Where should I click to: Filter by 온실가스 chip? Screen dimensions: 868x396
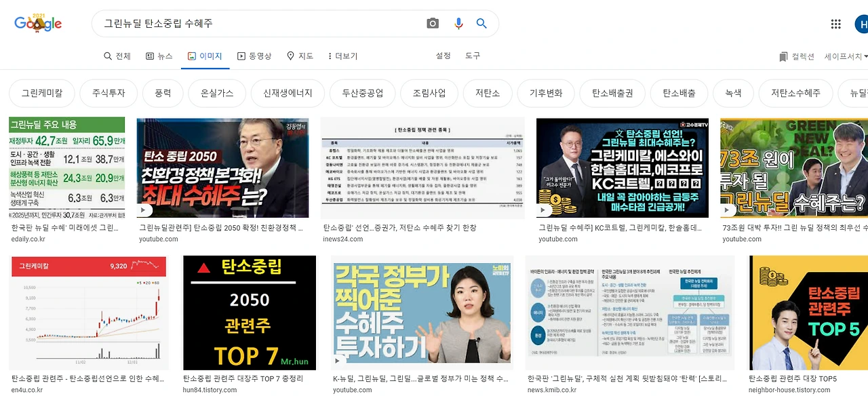click(x=216, y=93)
